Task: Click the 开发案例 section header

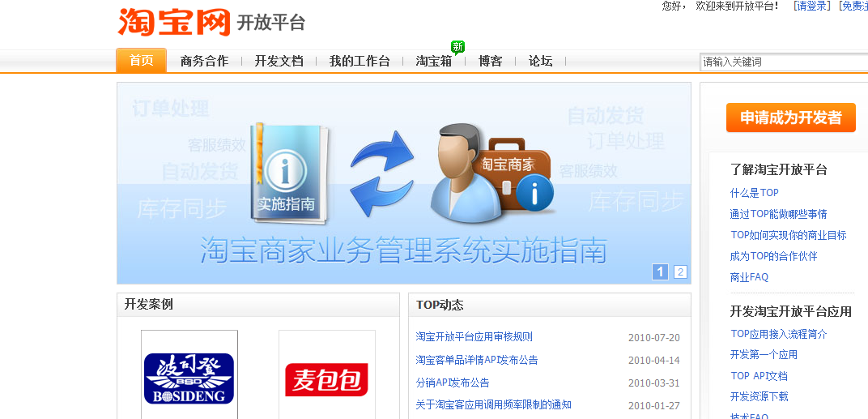Action: (149, 304)
